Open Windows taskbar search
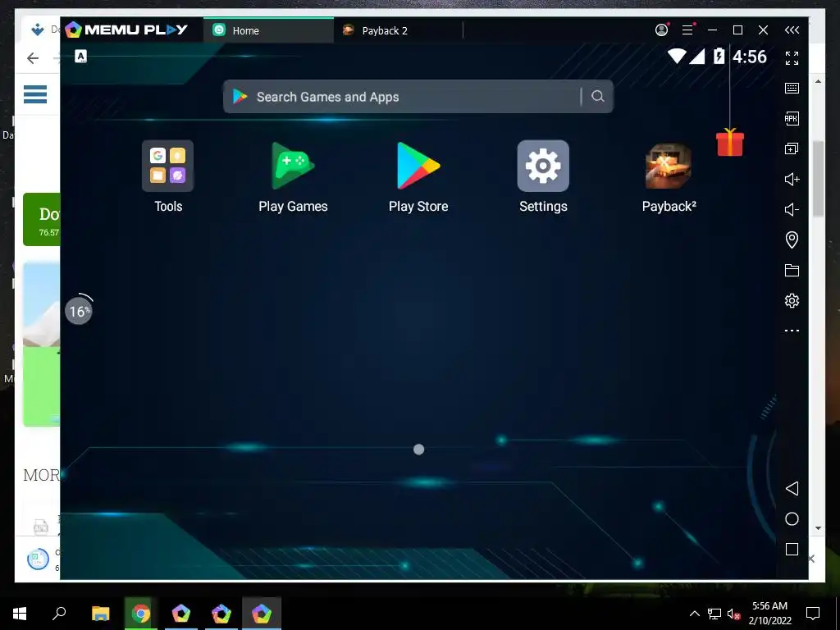 [x=59, y=614]
